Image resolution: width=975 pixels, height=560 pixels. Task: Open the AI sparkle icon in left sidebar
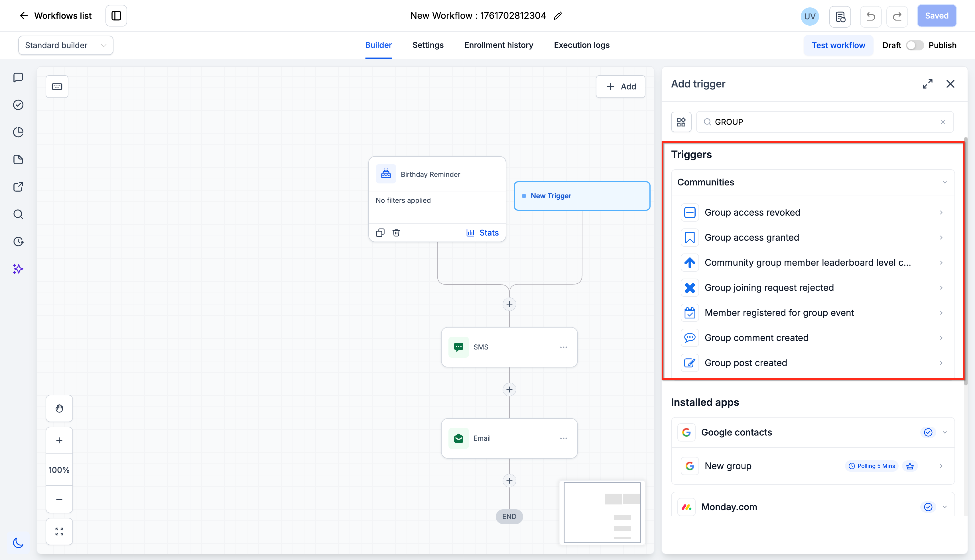click(18, 269)
